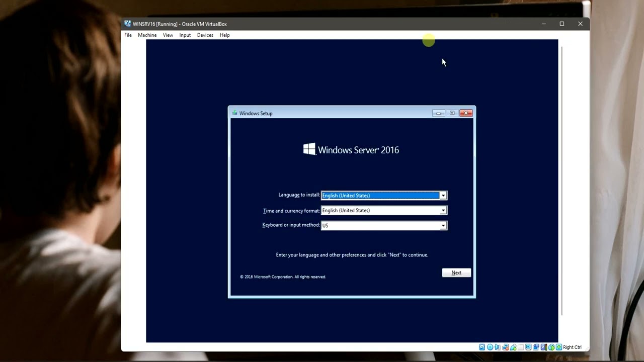644x362 pixels.
Task: Click the 'Language to install:' label
Action: (x=299, y=195)
